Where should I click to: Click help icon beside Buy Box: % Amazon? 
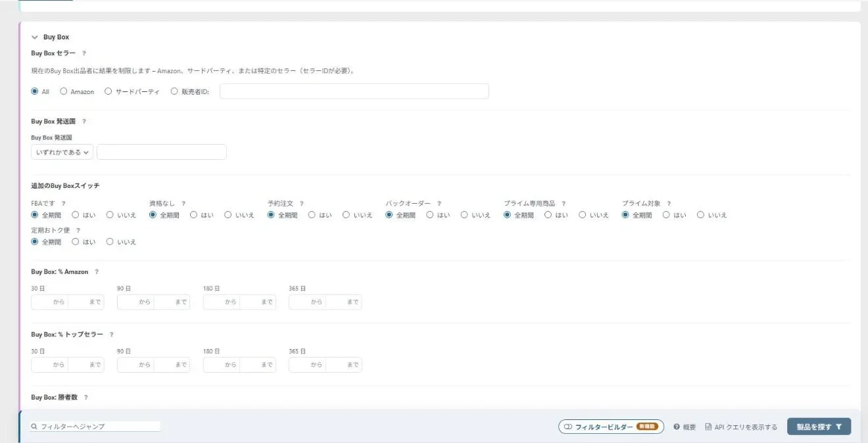[97, 272]
